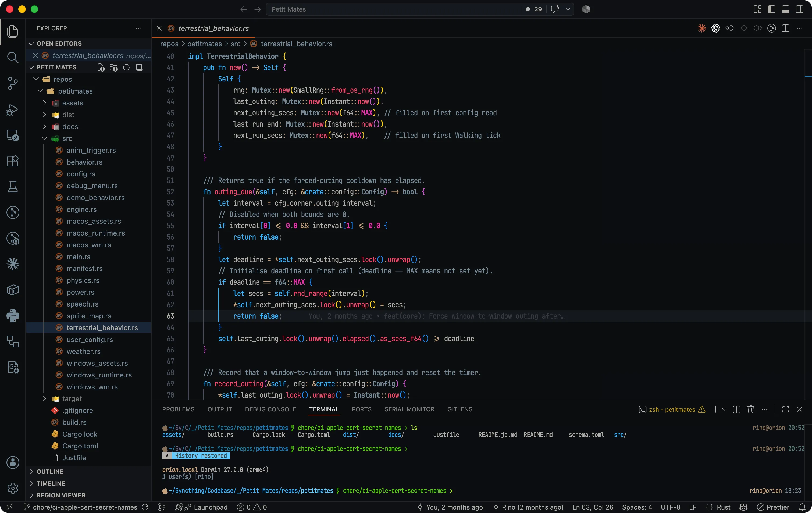The height and width of the screenshot is (513, 812).
Task: Change the Rust language mode
Action: click(x=723, y=507)
